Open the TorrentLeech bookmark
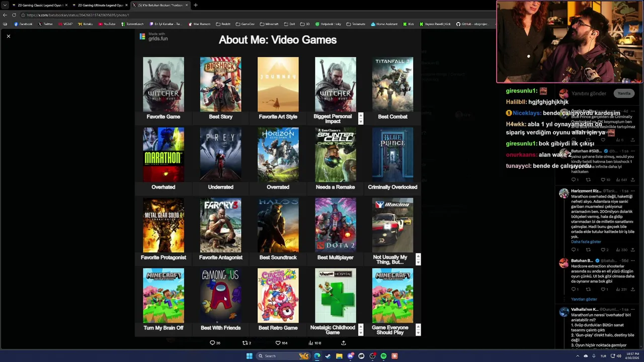This screenshot has height=362, width=644. click(132, 24)
